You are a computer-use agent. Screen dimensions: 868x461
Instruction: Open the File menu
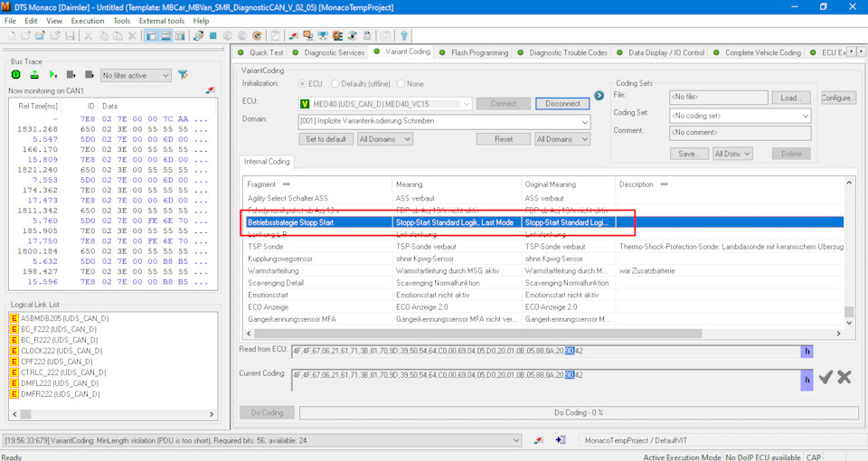10,21
